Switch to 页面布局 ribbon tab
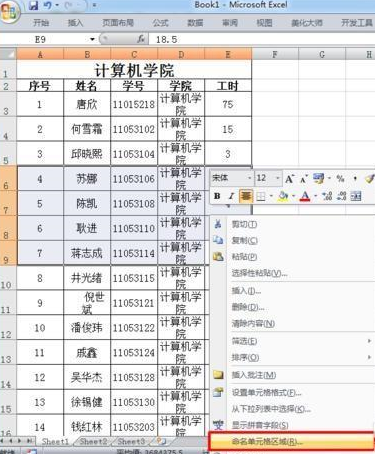This screenshot has height=454, width=375. click(x=118, y=23)
